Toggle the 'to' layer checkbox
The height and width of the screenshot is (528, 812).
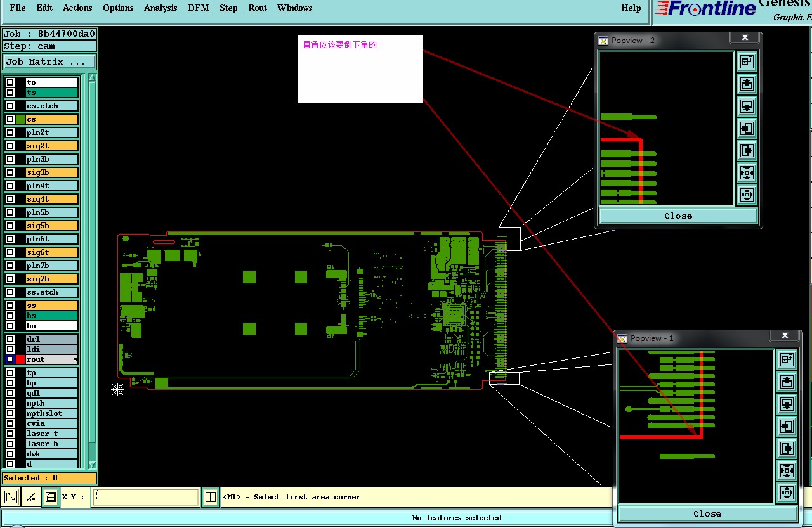coord(10,82)
